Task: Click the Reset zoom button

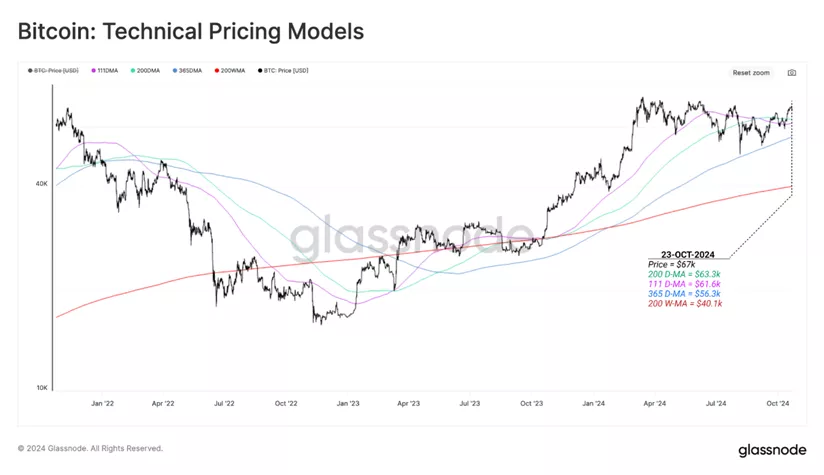Action: coord(751,73)
